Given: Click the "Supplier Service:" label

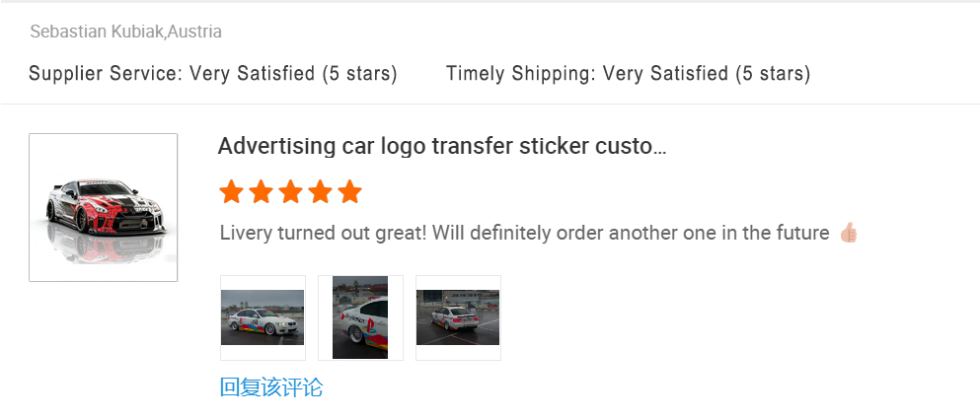Looking at the screenshot, I should pos(106,74).
